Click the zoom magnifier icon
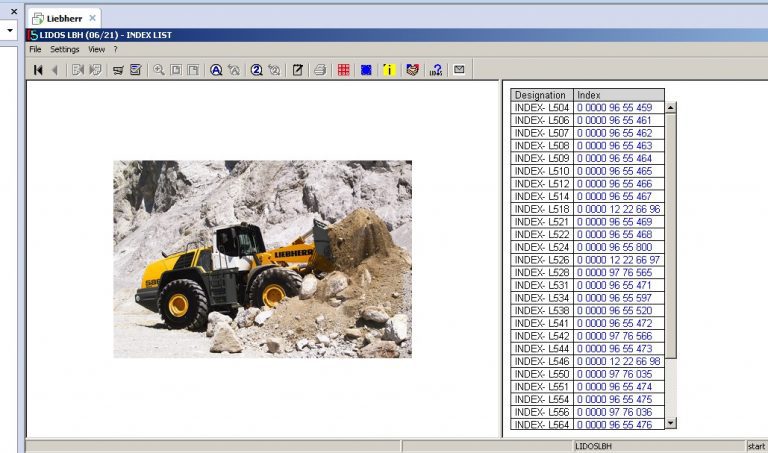768x453 pixels. click(x=159, y=70)
